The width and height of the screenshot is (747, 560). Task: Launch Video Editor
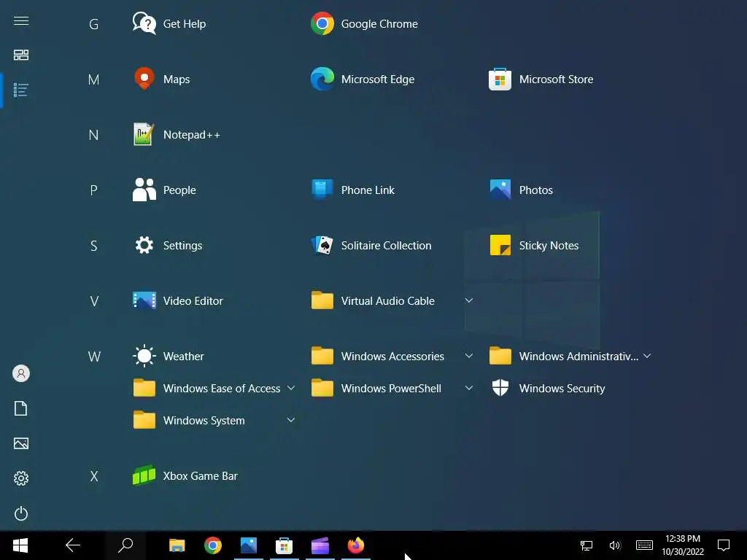178,301
